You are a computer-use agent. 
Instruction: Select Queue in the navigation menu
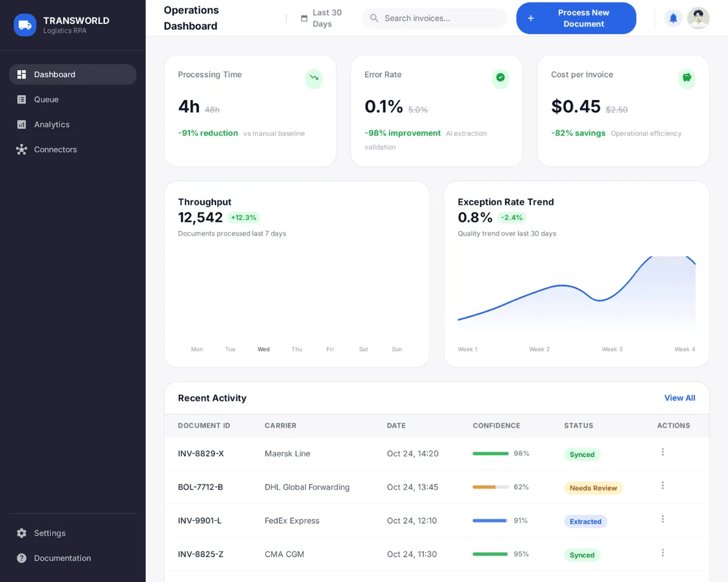coord(46,99)
